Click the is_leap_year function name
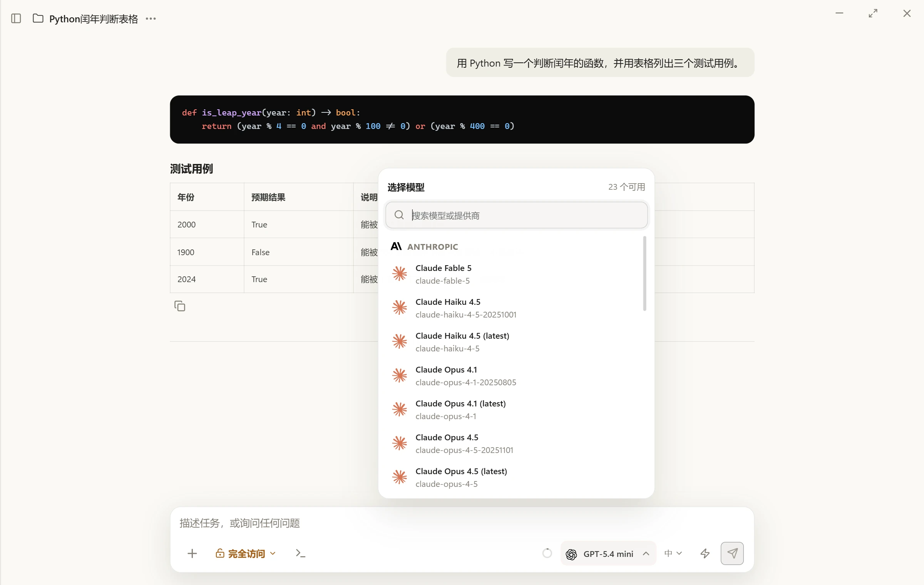924x585 pixels. [x=231, y=112]
